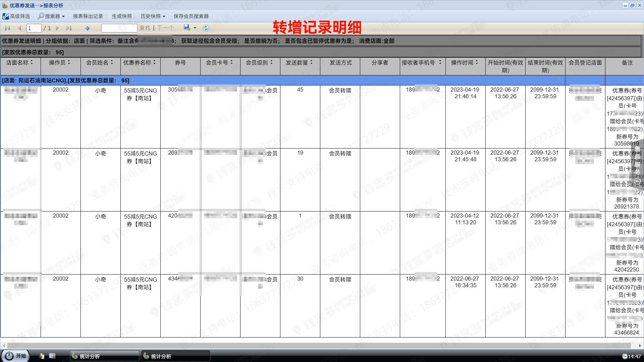Refresh the report with green arrows icon
The height and width of the screenshot is (362, 644).
click(206, 28)
